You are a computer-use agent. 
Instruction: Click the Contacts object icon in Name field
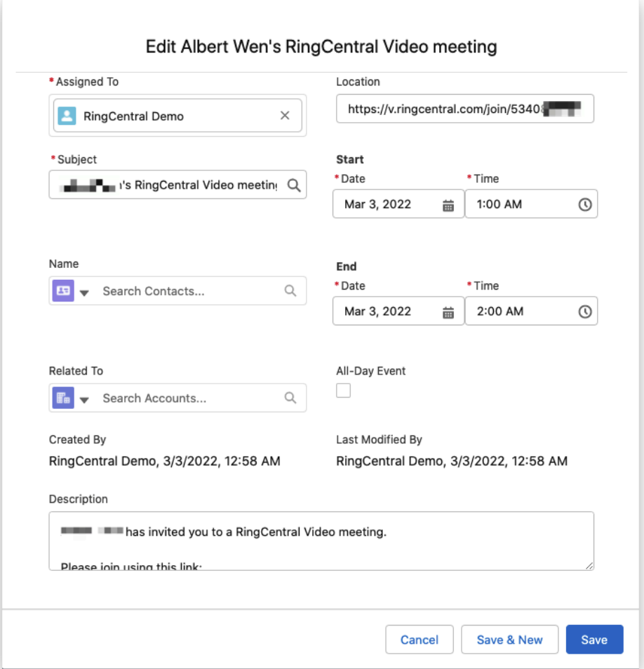click(63, 290)
